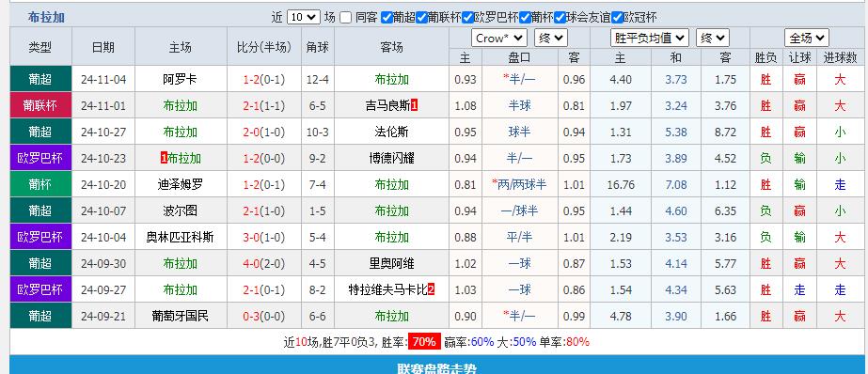Click score 2-1(1-1) on the 吉马良斯 row
The image size is (868, 374).
(263, 105)
